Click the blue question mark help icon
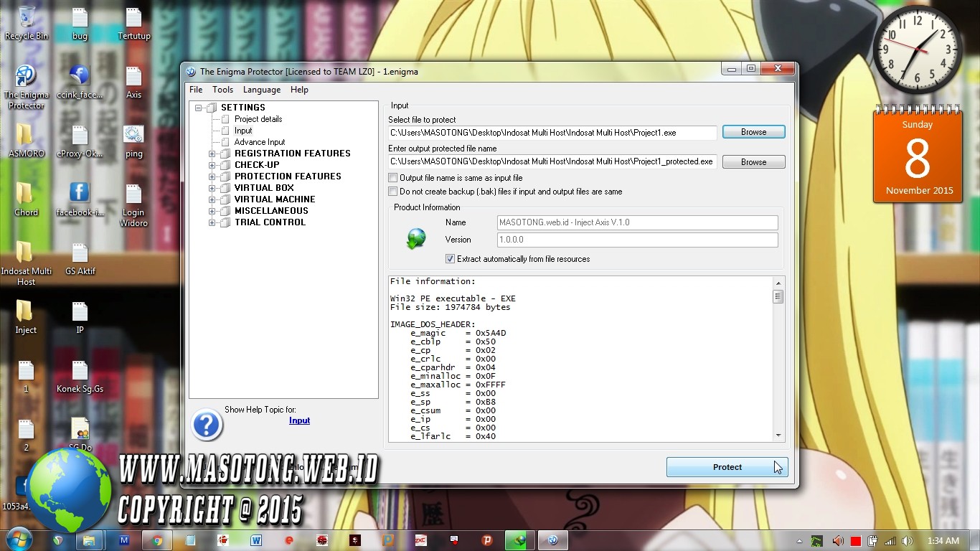980x551 pixels. coord(207,425)
